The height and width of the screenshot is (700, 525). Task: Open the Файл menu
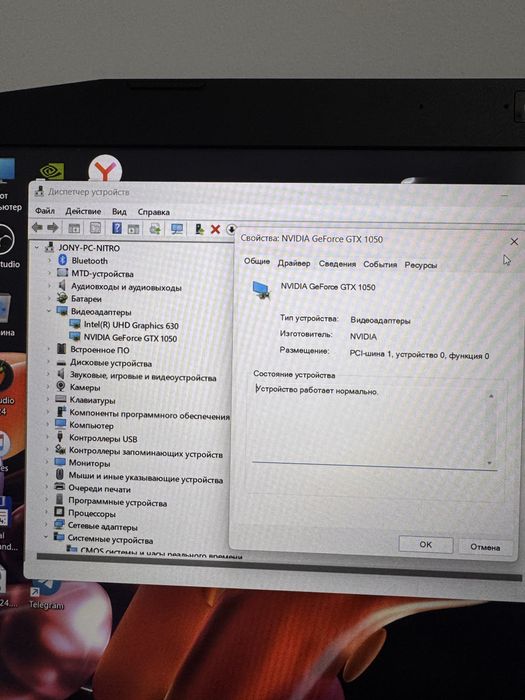(x=45, y=211)
